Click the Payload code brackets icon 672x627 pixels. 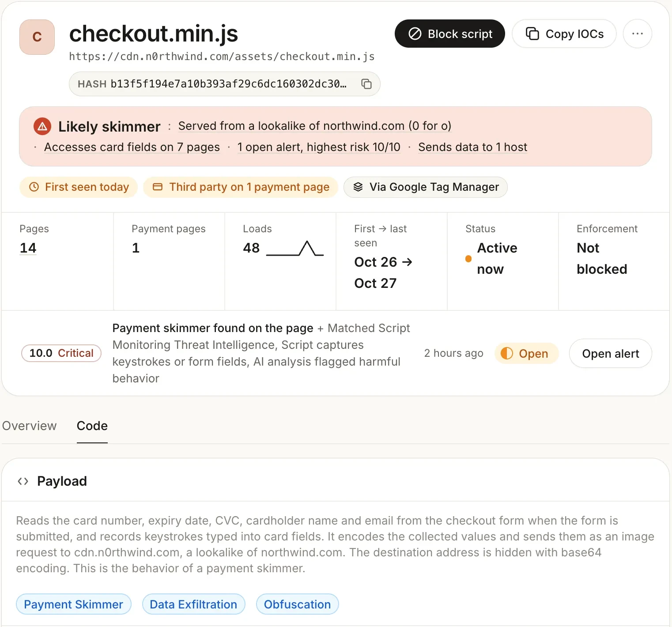[23, 481]
